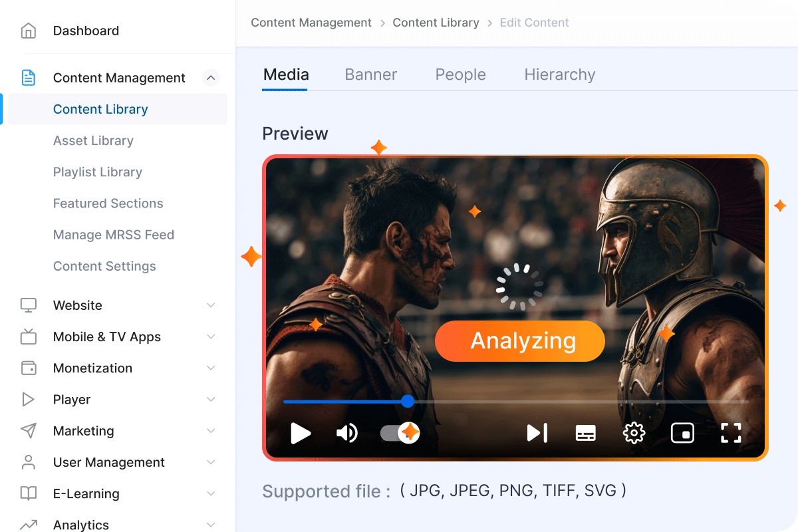Expand the Monetization menu
Screen dimensions: 798x532
[211, 368]
